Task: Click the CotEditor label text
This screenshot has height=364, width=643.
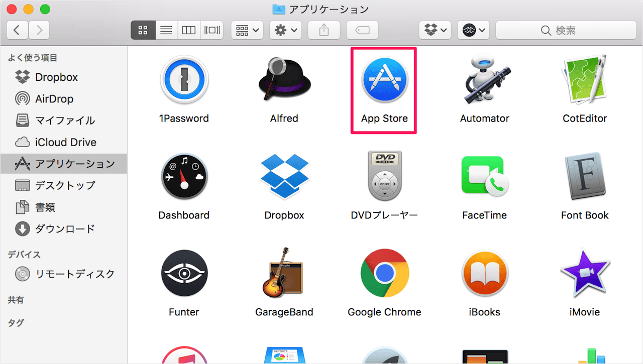Action: click(585, 118)
